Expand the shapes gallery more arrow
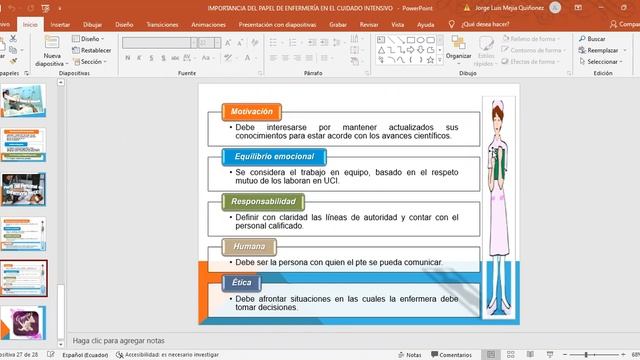 tap(440, 60)
